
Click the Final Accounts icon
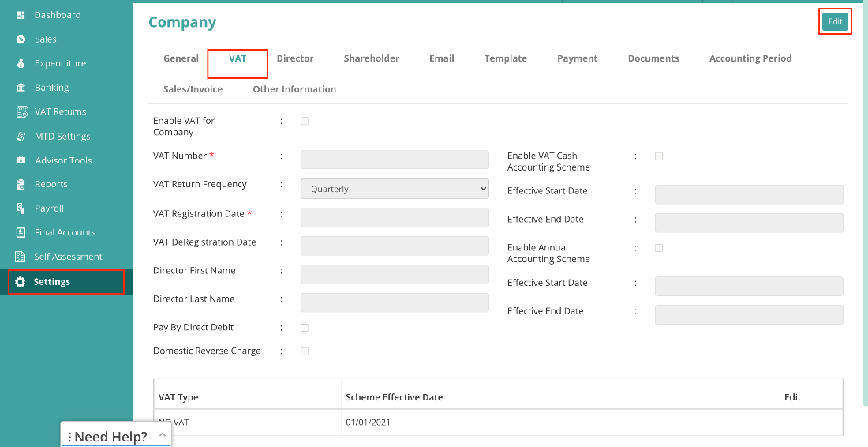(21, 233)
